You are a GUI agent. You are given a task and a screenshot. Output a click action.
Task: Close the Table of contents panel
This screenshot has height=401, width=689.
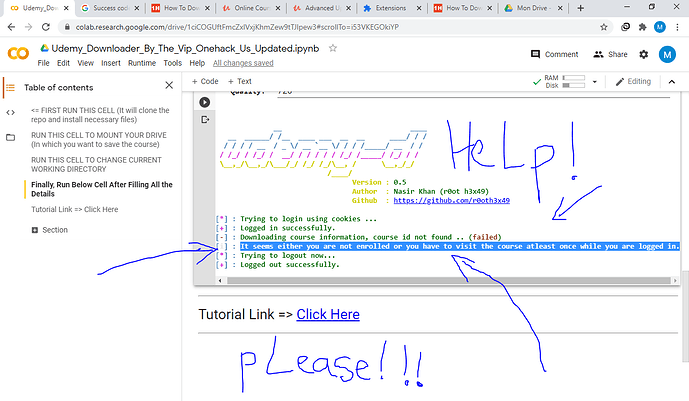[169, 87]
